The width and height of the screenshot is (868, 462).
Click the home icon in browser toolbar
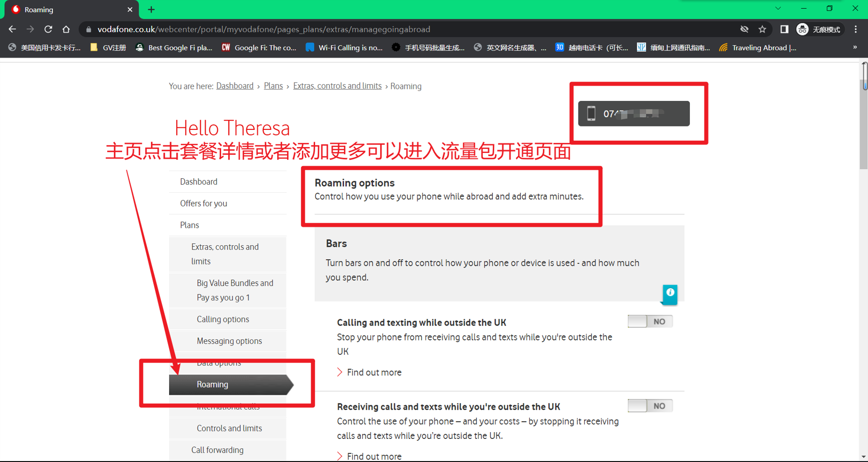(x=66, y=29)
